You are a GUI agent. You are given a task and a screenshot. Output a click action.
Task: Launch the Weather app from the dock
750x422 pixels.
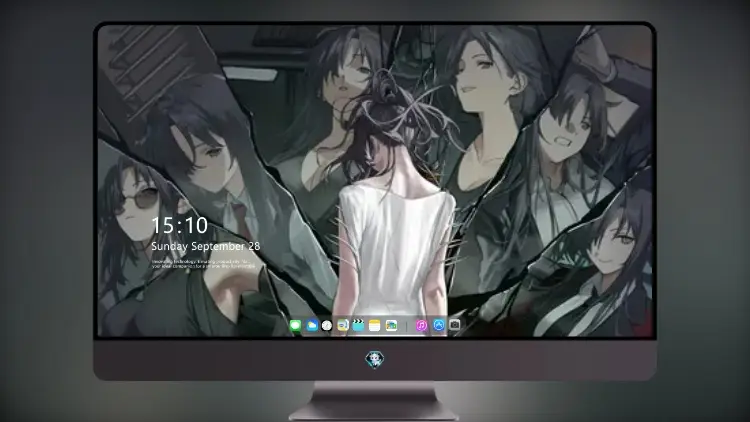pos(312,326)
